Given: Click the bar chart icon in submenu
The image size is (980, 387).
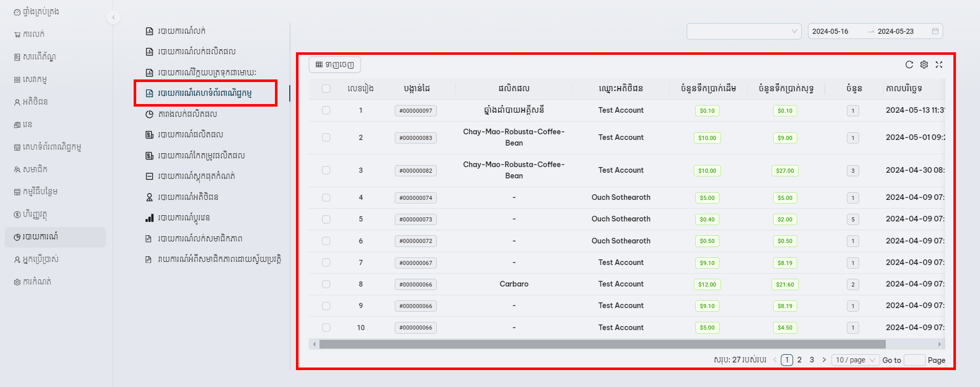Looking at the screenshot, I should [x=150, y=218].
